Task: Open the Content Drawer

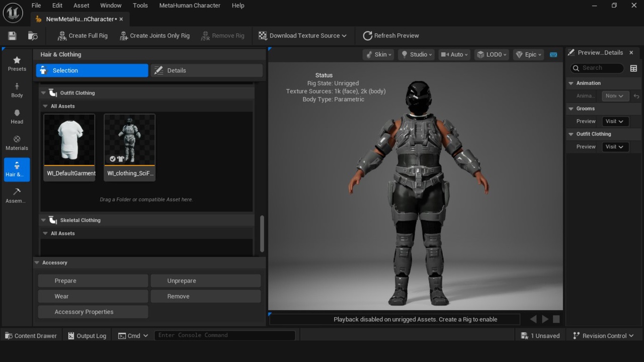Action: (31, 336)
